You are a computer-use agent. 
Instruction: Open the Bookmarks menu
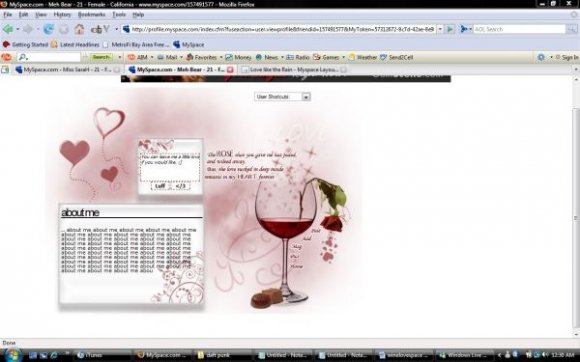point(91,15)
